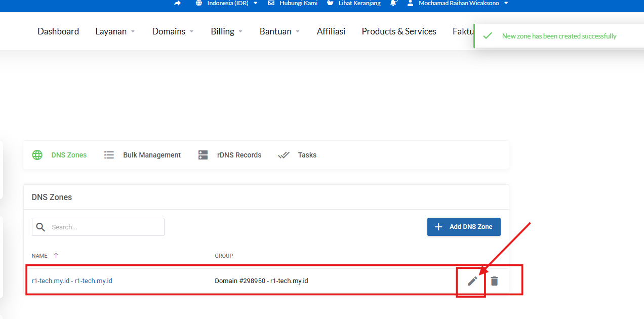Click the forward arrow icon in the top bar
644x319 pixels.
(x=177, y=3)
